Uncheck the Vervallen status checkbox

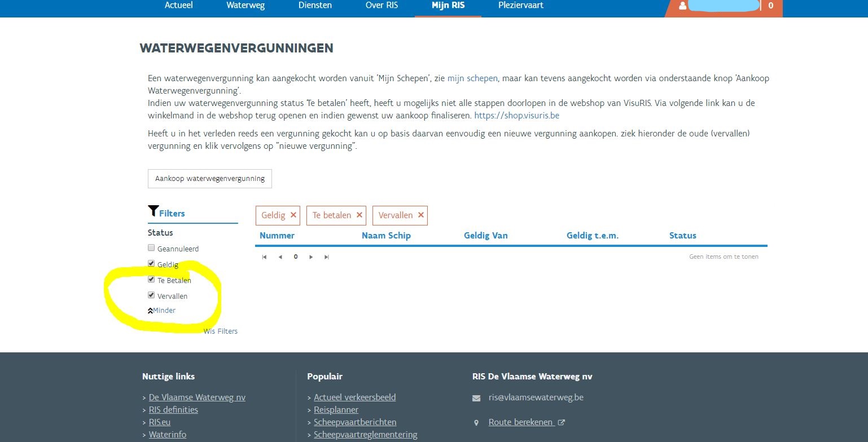[151, 295]
